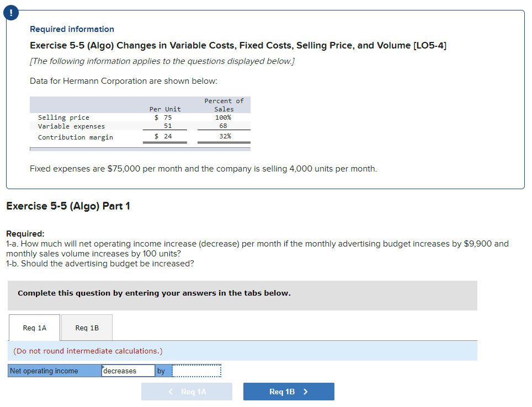
Task: Select the Net operating income label cell
Action: 54,371
